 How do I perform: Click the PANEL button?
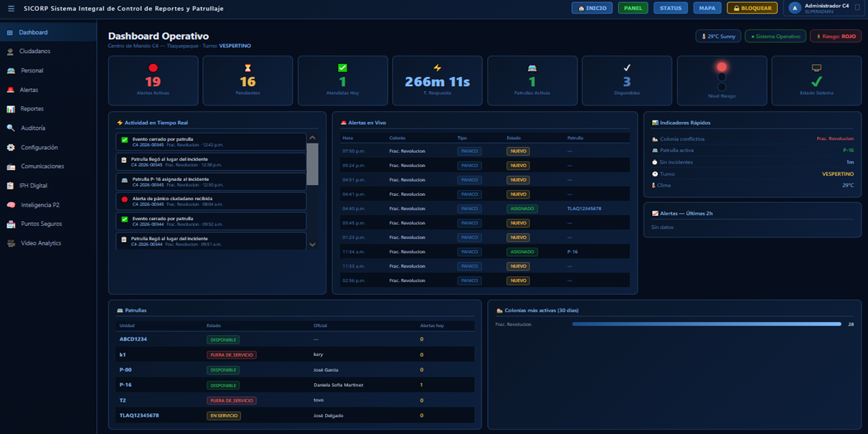click(633, 8)
